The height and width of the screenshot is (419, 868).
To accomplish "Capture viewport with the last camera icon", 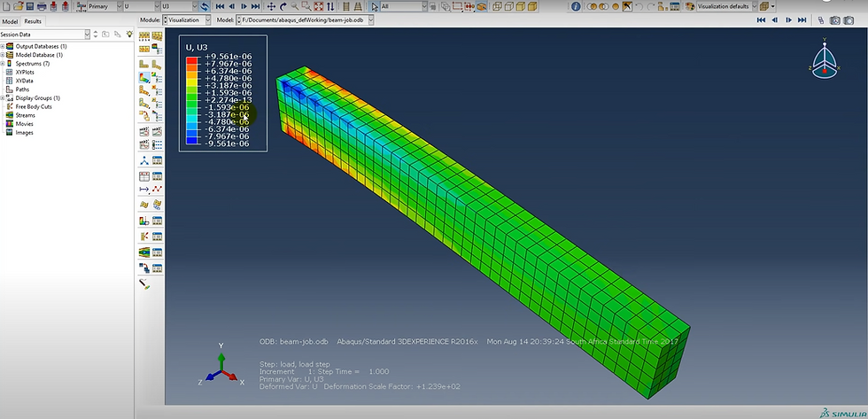I will 849,20.
